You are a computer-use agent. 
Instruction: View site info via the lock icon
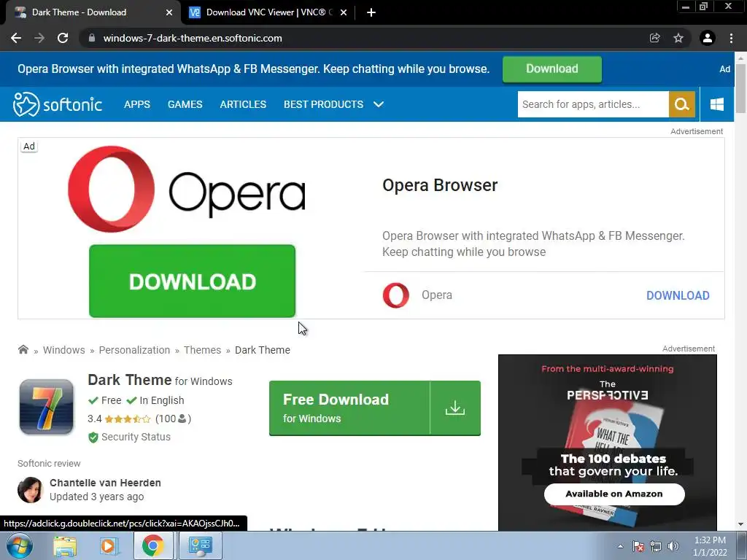(92, 38)
